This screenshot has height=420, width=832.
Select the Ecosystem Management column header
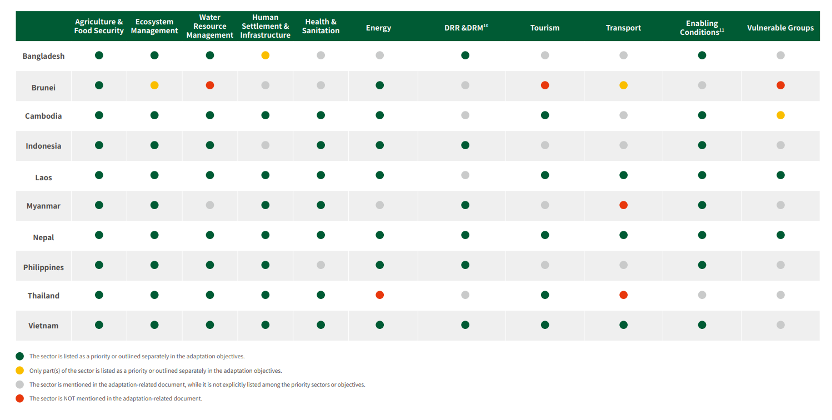[154, 26]
